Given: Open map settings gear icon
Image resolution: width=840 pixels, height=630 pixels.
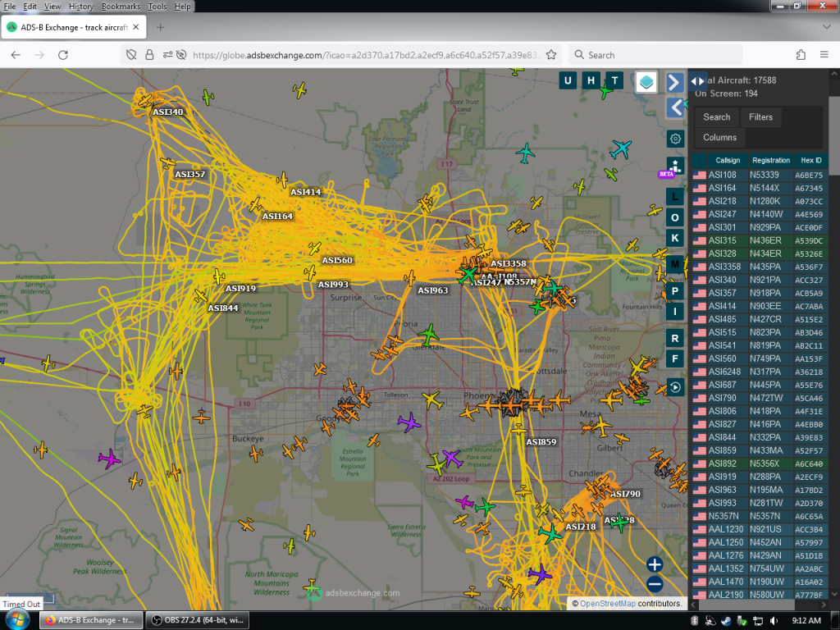Looking at the screenshot, I should 675,139.
